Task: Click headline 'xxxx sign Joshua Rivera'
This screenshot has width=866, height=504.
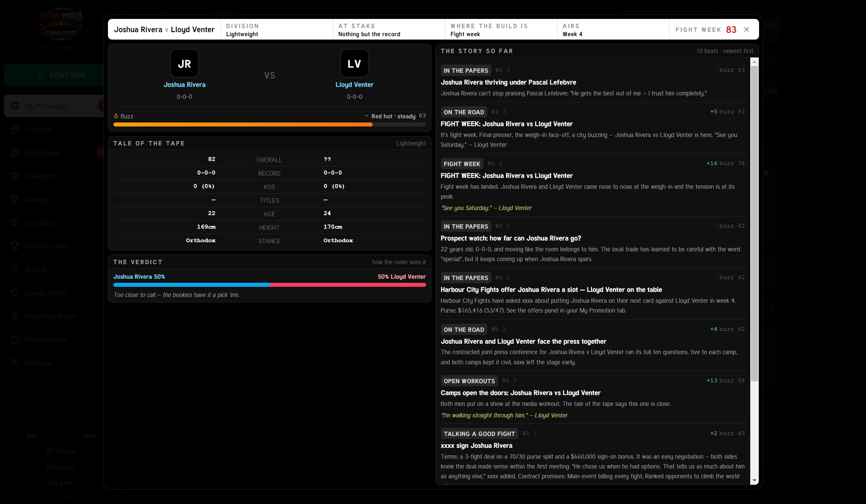Action: click(476, 445)
